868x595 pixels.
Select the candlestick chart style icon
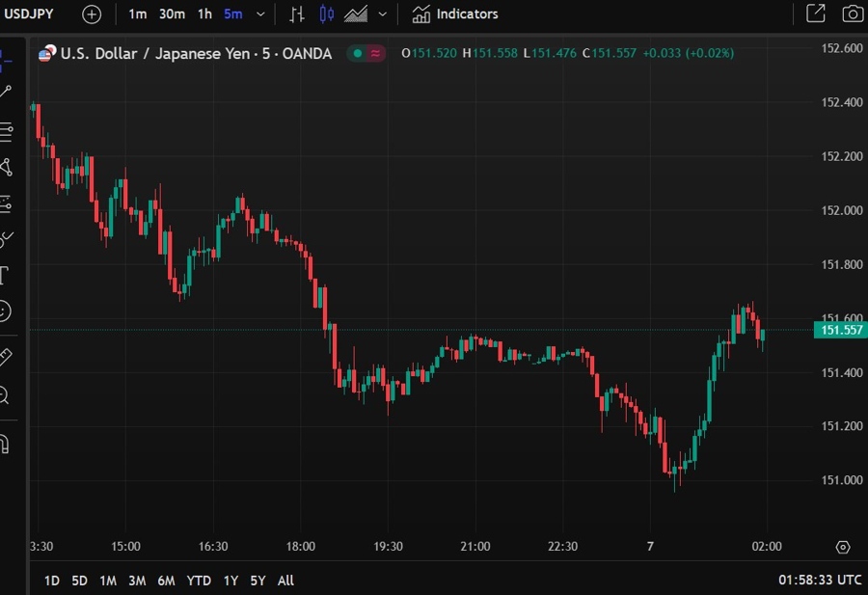point(326,14)
